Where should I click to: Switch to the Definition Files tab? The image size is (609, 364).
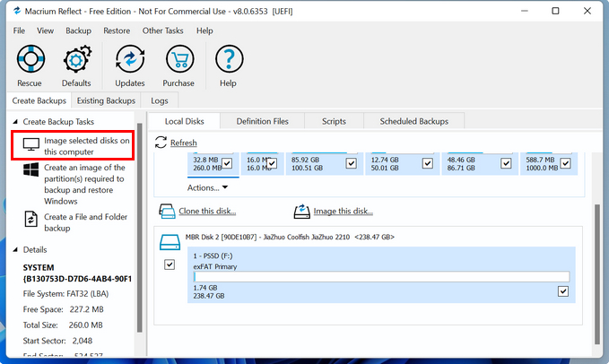263,121
